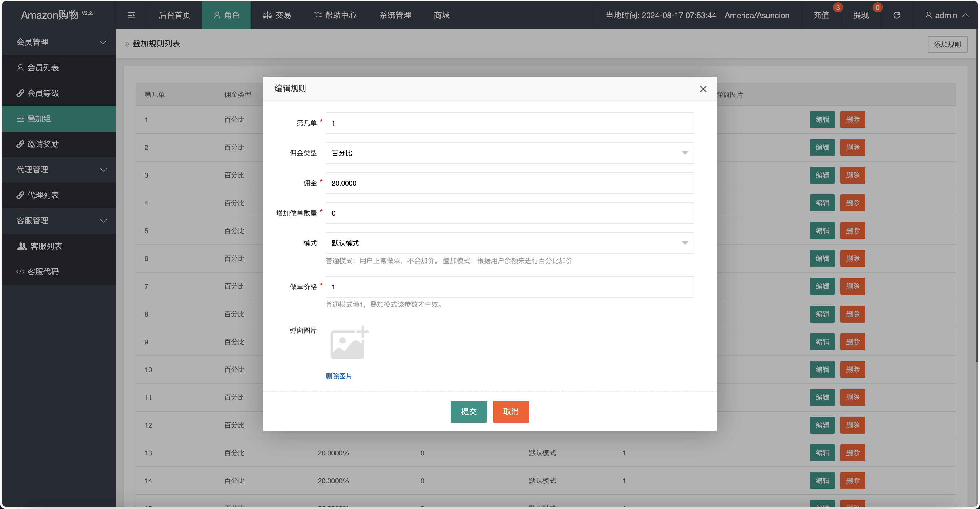Open the 系统管理 menu
Viewport: 980px width, 509px height.
(395, 15)
